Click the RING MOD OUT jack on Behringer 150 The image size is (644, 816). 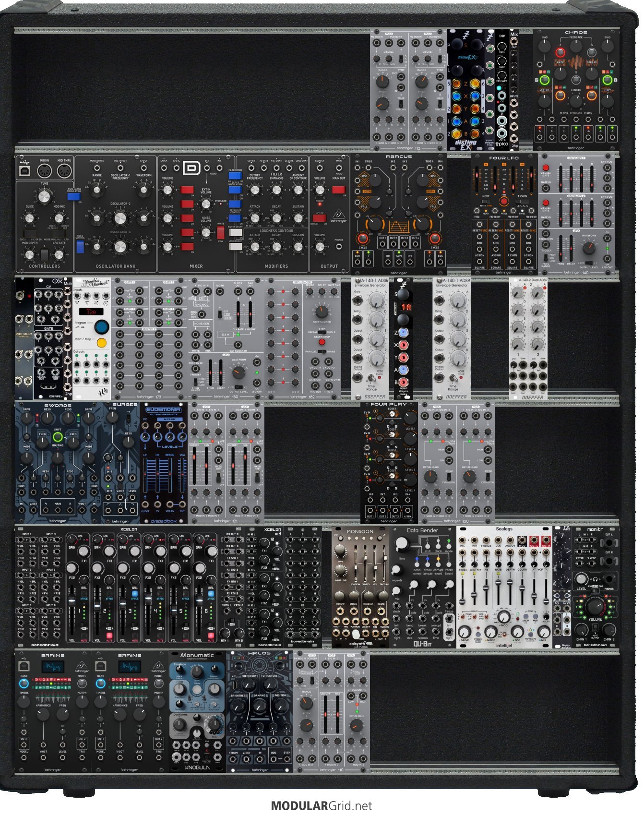click(203, 314)
